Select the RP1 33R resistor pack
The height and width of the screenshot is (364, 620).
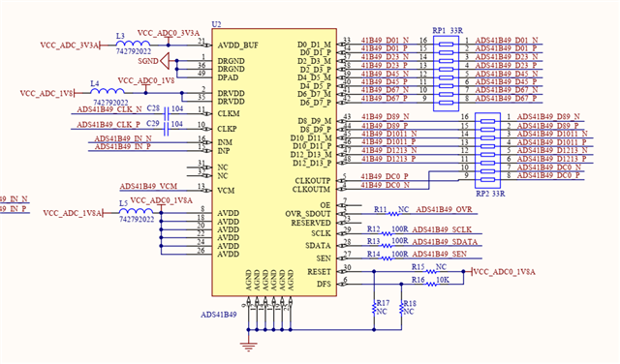point(446,74)
